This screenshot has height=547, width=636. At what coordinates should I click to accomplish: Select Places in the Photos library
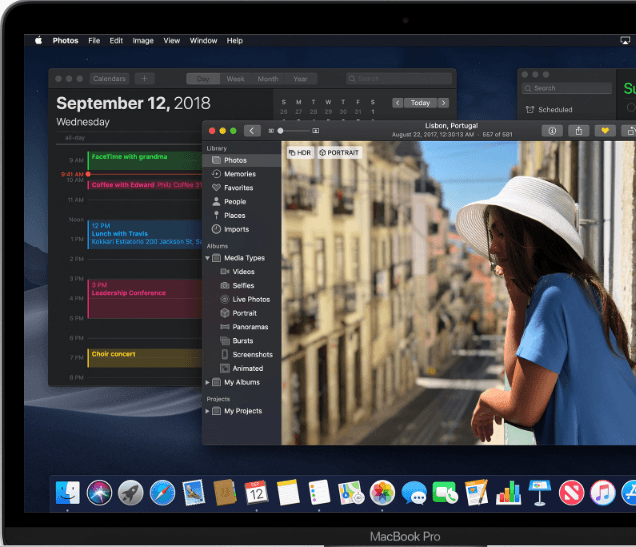tap(234, 215)
